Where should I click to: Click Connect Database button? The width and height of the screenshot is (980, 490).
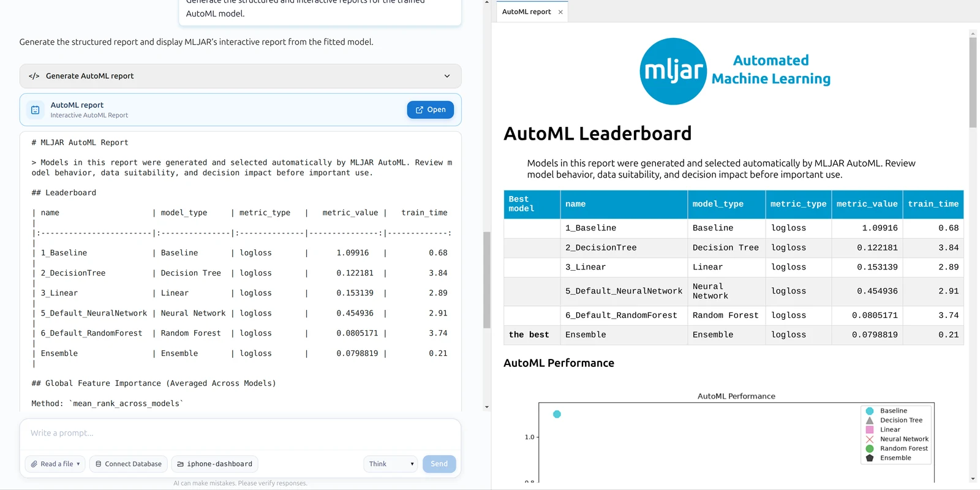(x=129, y=464)
